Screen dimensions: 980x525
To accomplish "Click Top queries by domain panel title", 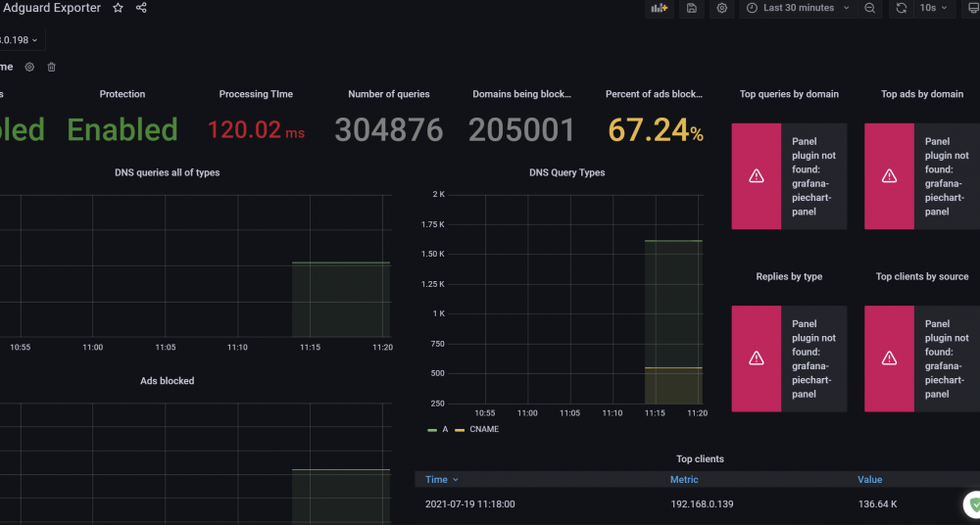I will [x=789, y=94].
